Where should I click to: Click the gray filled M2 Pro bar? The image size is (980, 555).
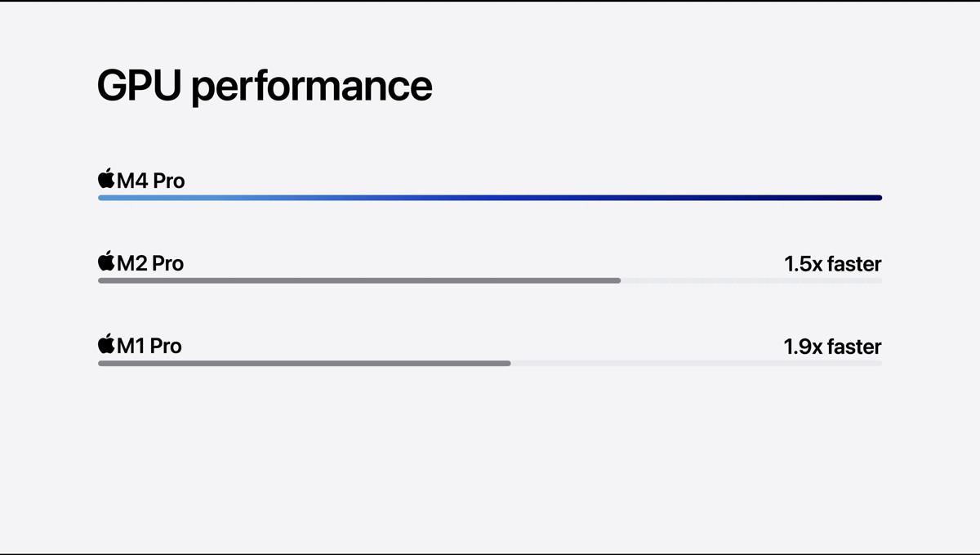coord(359,280)
